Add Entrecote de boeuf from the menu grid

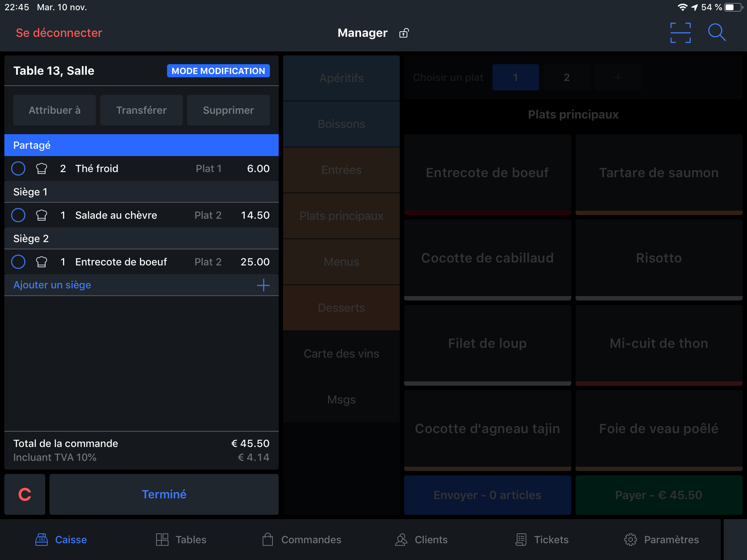pos(487,174)
